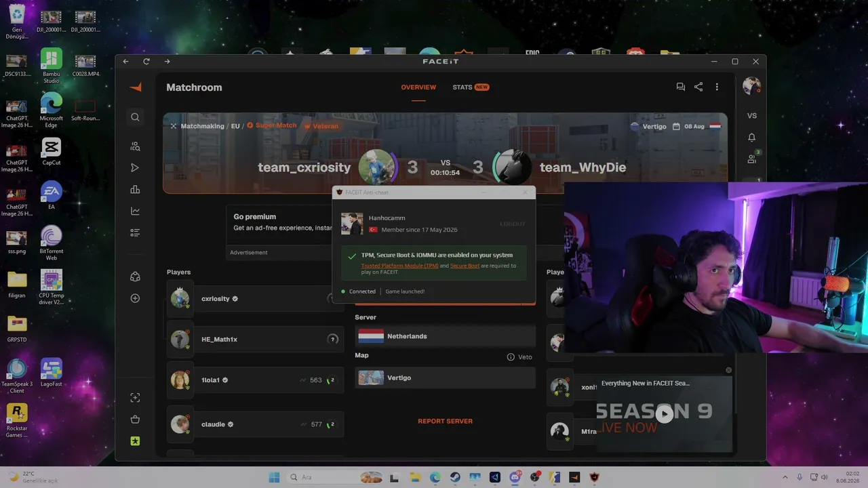
Task: Go back with the FACEIT back arrow
Action: coord(125,62)
